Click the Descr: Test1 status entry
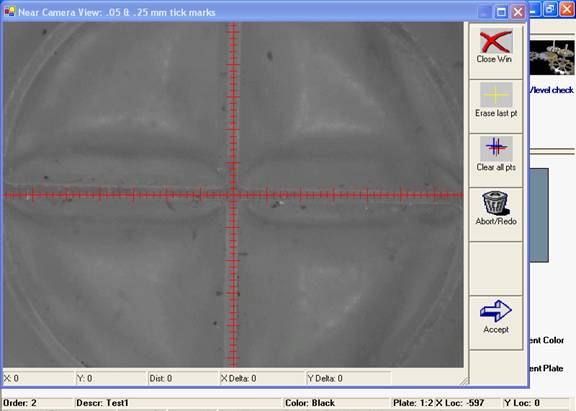Image resolution: width=576 pixels, height=411 pixels. click(178, 403)
